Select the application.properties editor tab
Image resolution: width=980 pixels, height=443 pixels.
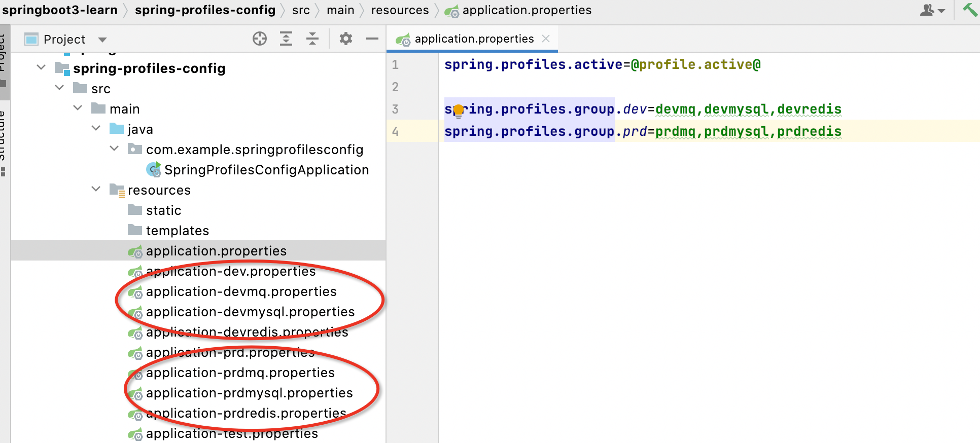474,39
